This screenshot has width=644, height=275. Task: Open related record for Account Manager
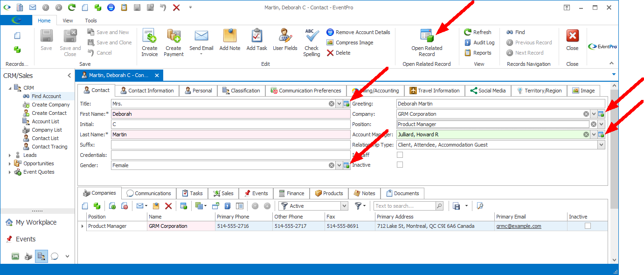[602, 134]
